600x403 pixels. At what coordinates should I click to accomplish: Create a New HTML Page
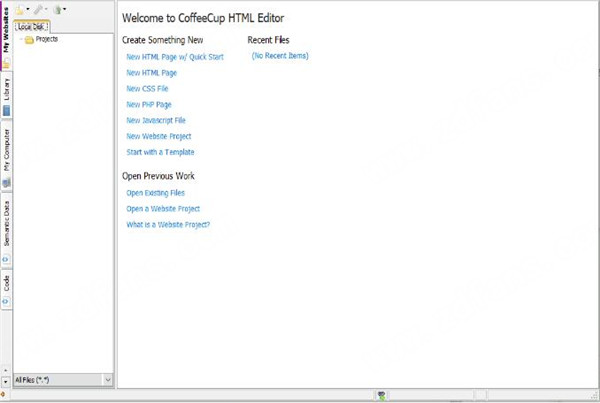click(152, 73)
